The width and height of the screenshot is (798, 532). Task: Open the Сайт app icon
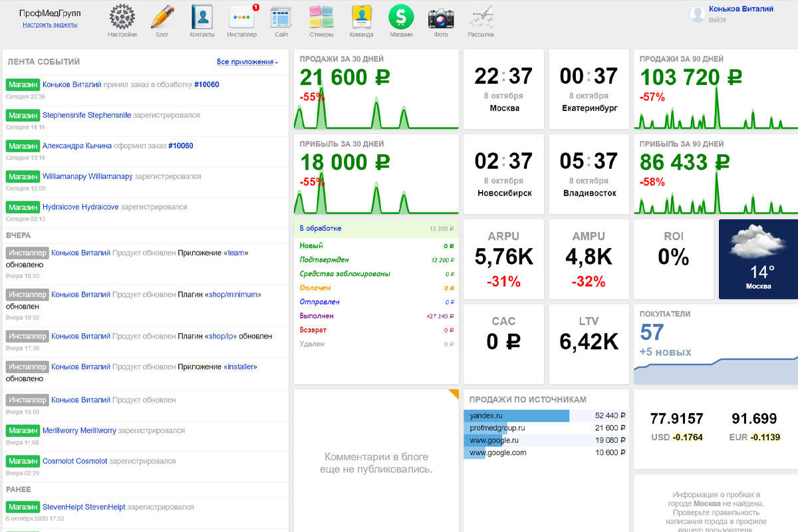click(x=281, y=17)
